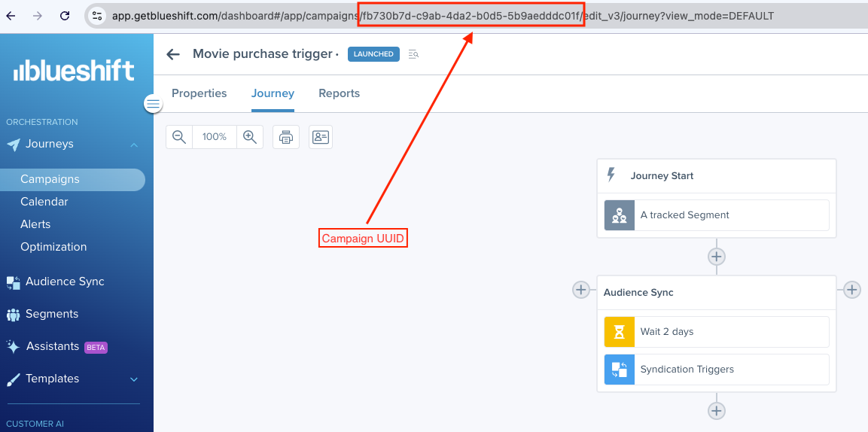Add step below Audience Sync trigger
The image size is (868, 432).
[717, 410]
